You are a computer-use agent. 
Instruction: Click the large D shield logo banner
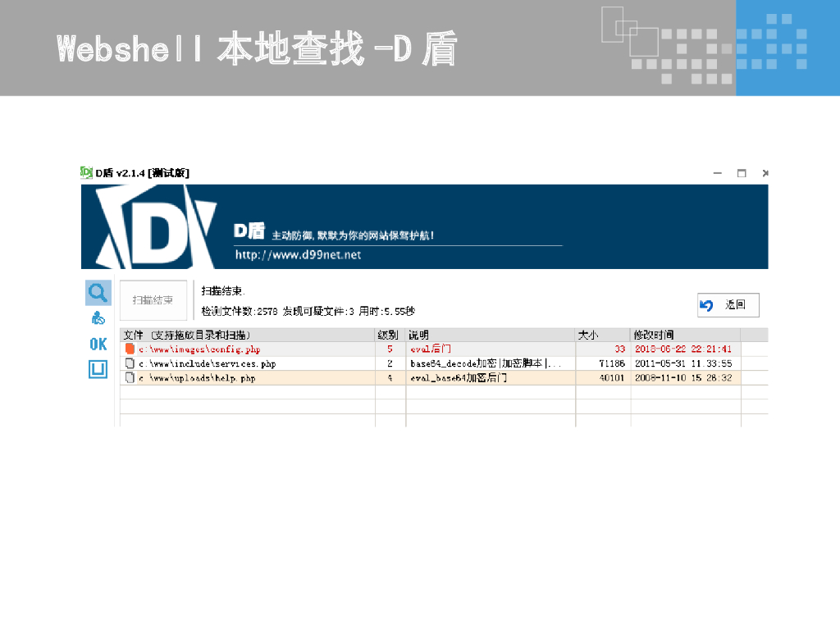tap(156, 227)
